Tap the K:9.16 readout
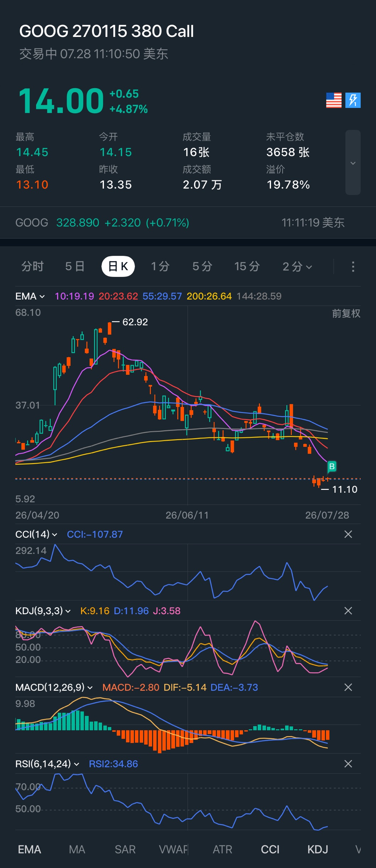The width and height of the screenshot is (376, 868). pyautogui.click(x=95, y=611)
